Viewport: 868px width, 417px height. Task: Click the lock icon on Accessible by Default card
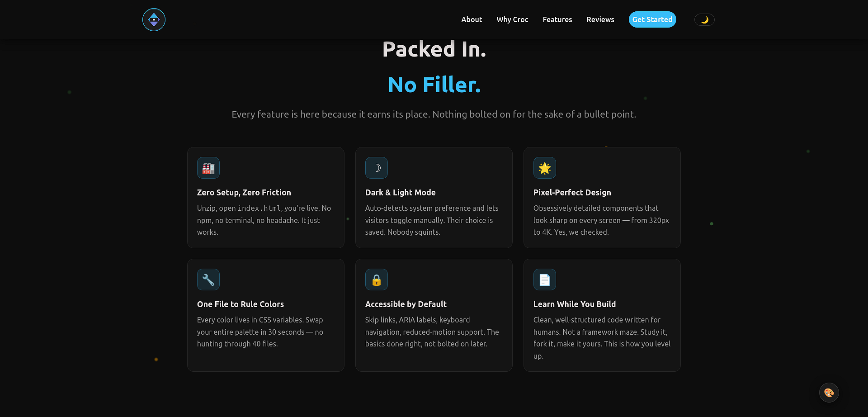click(377, 280)
